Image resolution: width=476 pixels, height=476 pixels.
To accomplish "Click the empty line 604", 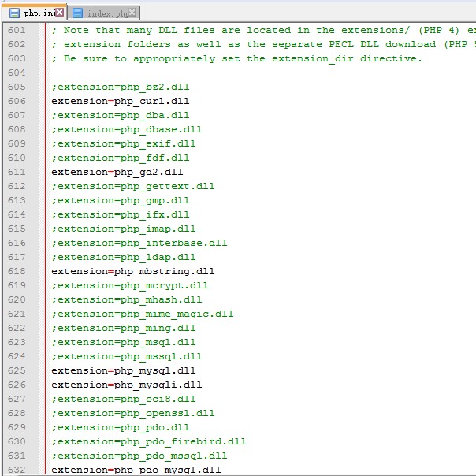I will point(236,73).
